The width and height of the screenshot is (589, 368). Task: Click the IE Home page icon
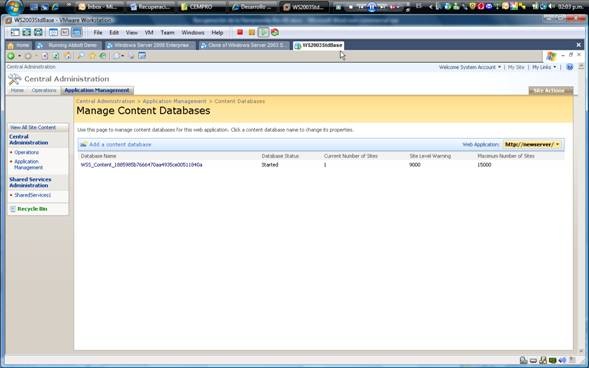(67, 56)
